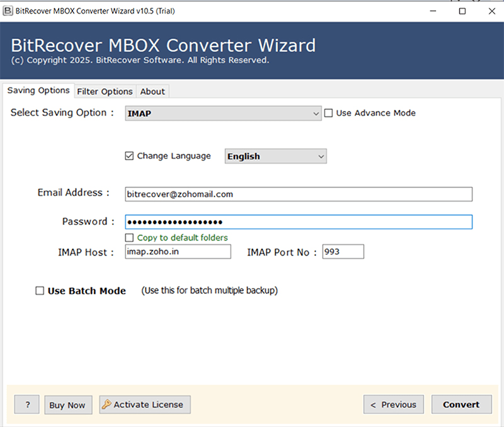Click the IMAP Port No field
The width and height of the screenshot is (504, 427).
[343, 251]
